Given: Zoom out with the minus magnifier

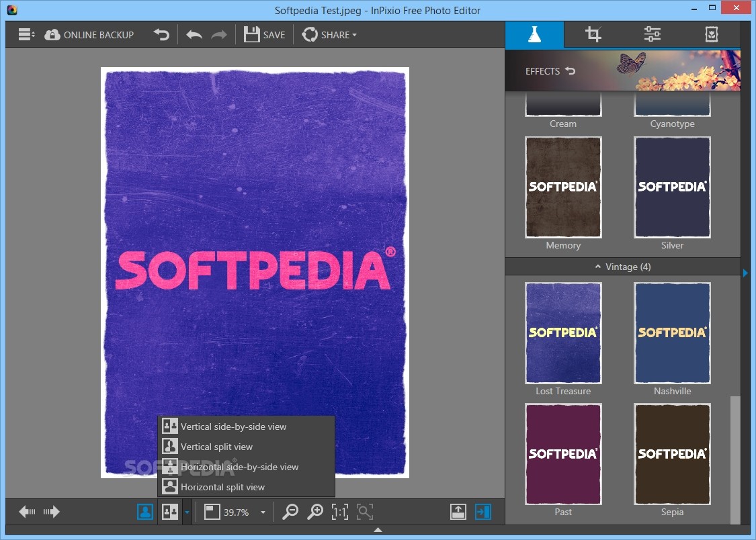Looking at the screenshot, I should [x=290, y=512].
